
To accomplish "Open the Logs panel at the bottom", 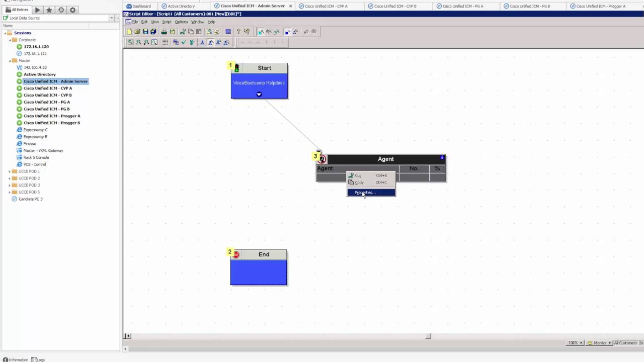I will point(38,359).
